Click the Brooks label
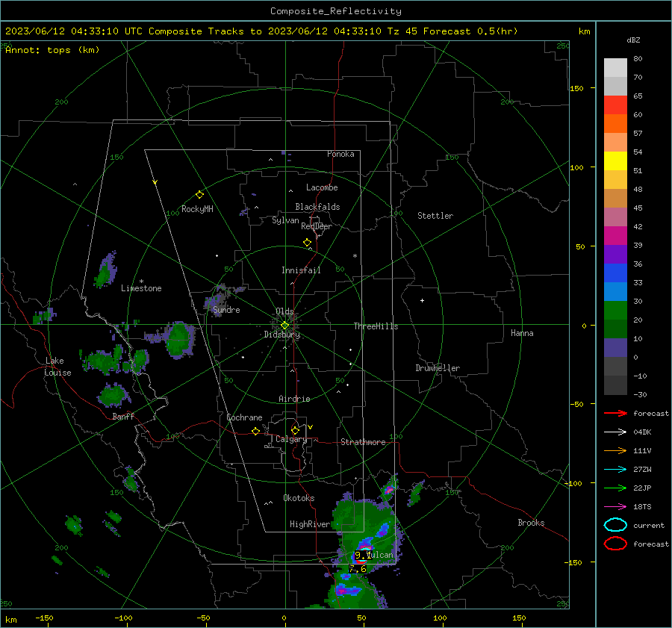This screenshot has width=672, height=628. click(531, 523)
